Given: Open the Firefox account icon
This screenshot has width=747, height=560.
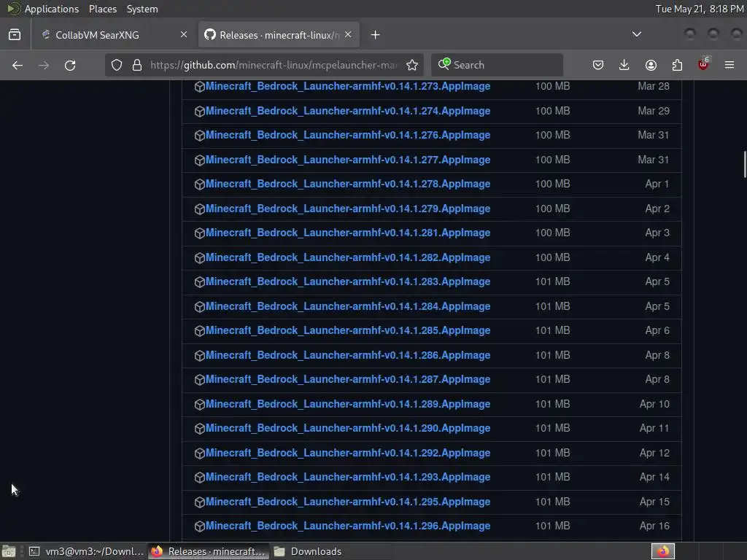Looking at the screenshot, I should tap(651, 65).
